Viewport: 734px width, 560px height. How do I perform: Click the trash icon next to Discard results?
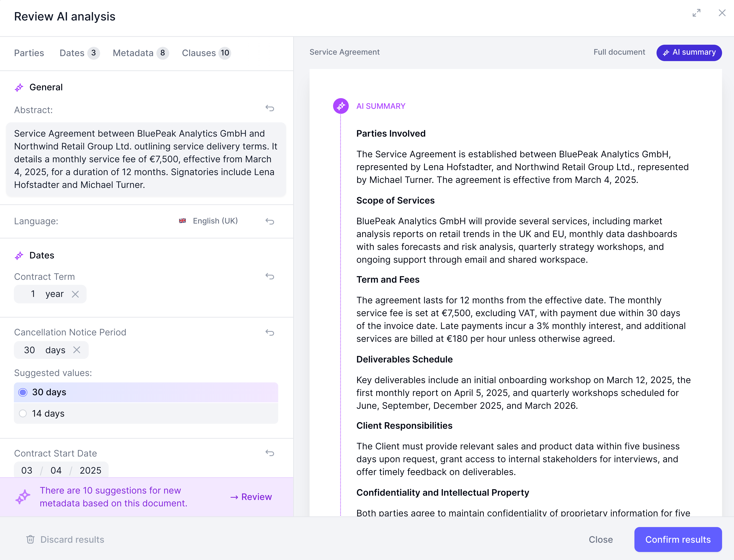(30, 539)
